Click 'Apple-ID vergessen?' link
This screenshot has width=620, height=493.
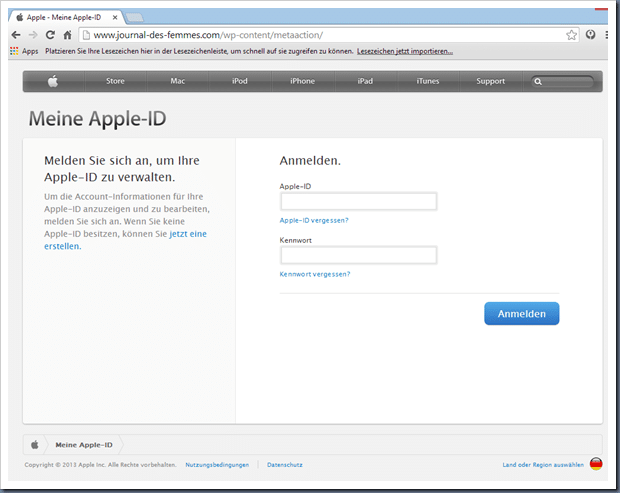(x=314, y=220)
